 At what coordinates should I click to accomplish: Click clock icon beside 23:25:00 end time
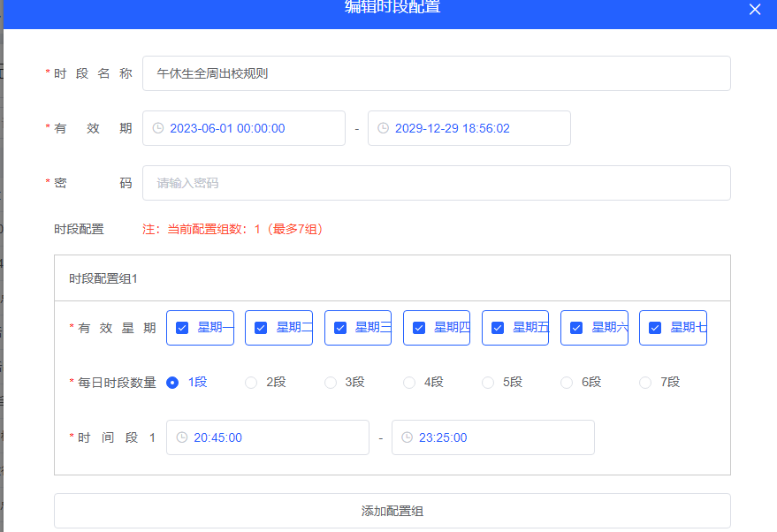408,437
